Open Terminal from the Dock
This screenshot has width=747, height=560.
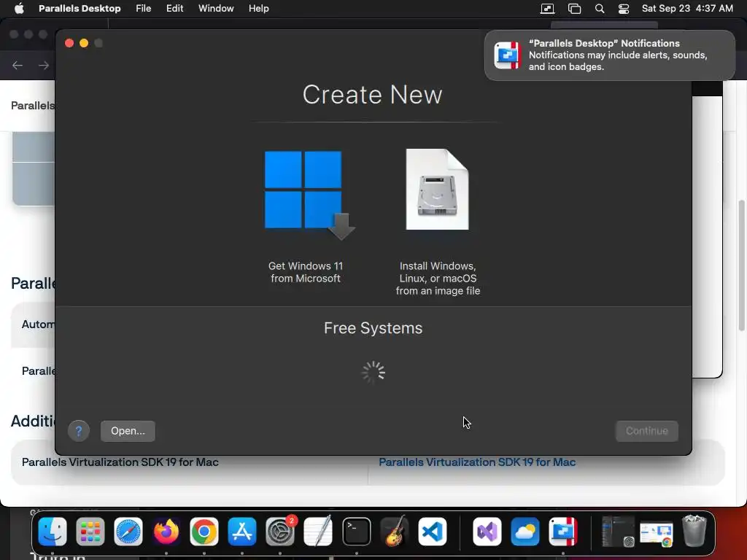tap(356, 532)
